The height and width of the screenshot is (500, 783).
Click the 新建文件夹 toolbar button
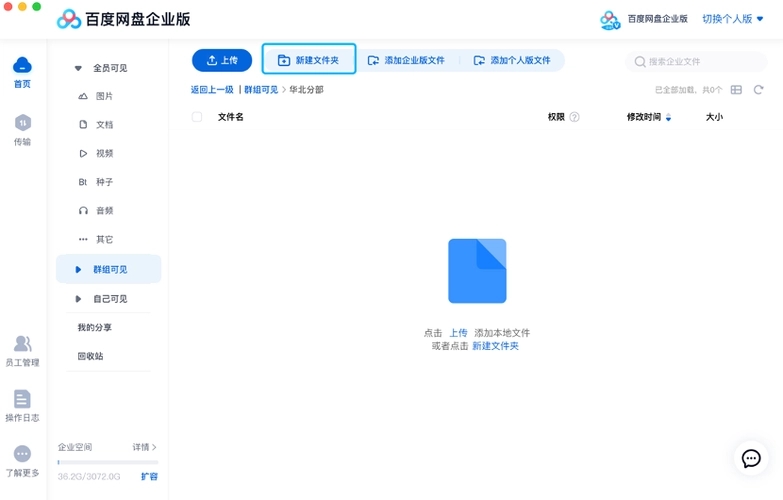tap(309, 59)
